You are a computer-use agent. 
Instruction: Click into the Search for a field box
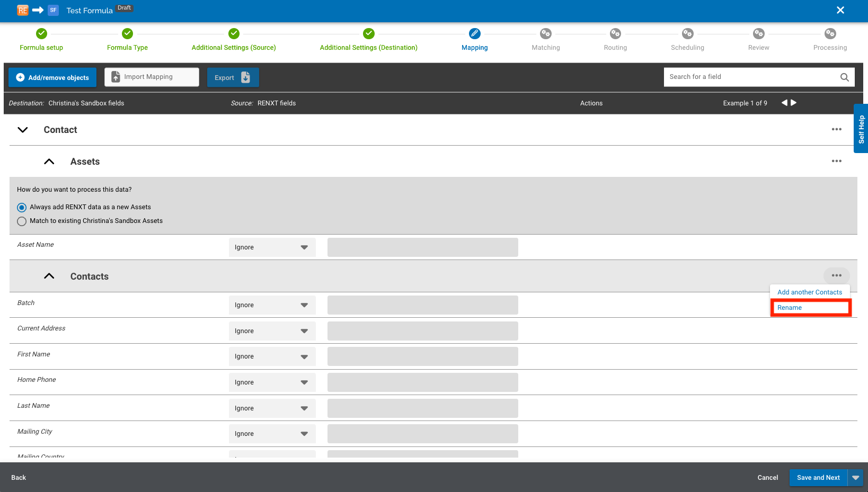(750, 77)
